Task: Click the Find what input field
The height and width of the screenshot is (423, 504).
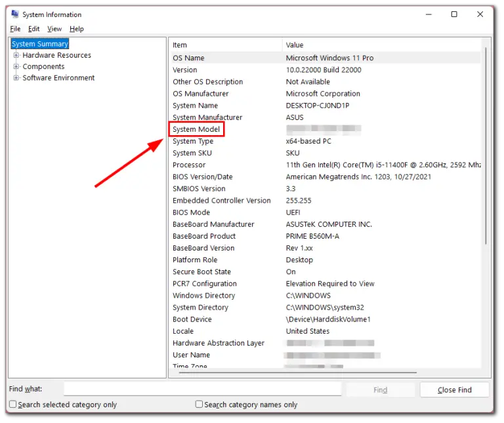Action: click(x=202, y=389)
